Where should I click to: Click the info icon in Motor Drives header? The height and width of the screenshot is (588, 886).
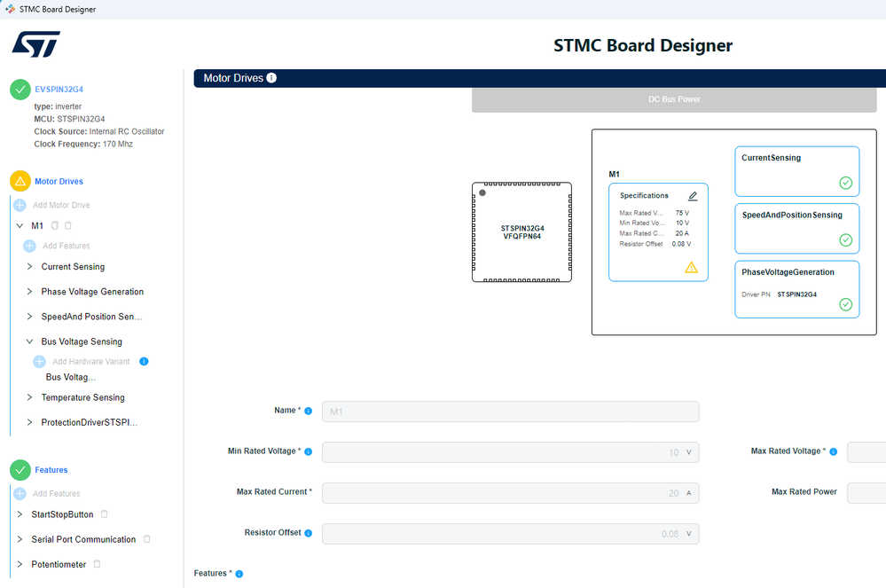tap(271, 78)
